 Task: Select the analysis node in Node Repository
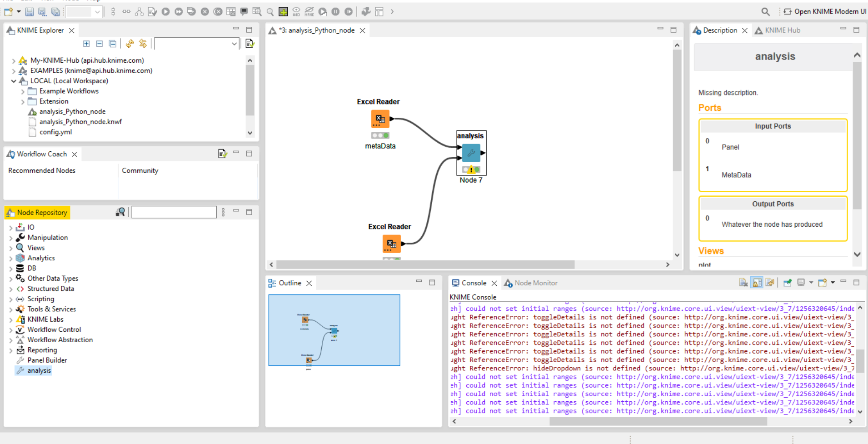click(38, 370)
